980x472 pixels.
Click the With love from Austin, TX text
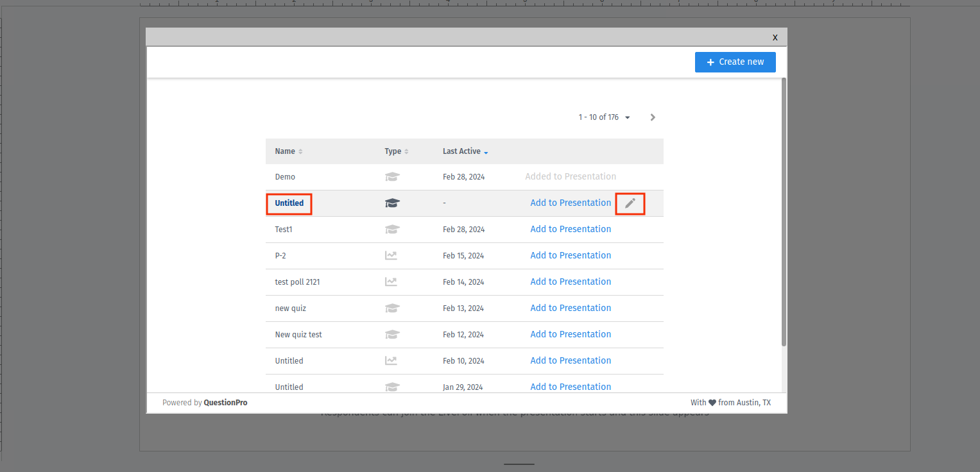click(730, 403)
